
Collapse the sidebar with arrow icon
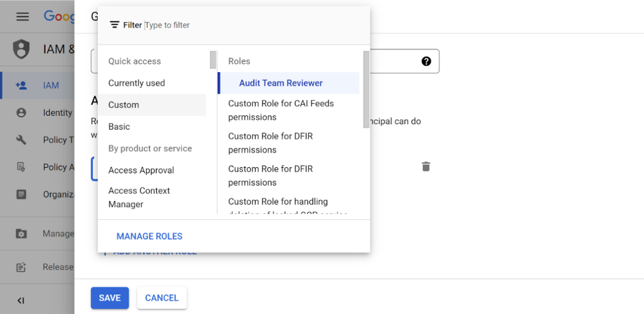[x=21, y=301]
